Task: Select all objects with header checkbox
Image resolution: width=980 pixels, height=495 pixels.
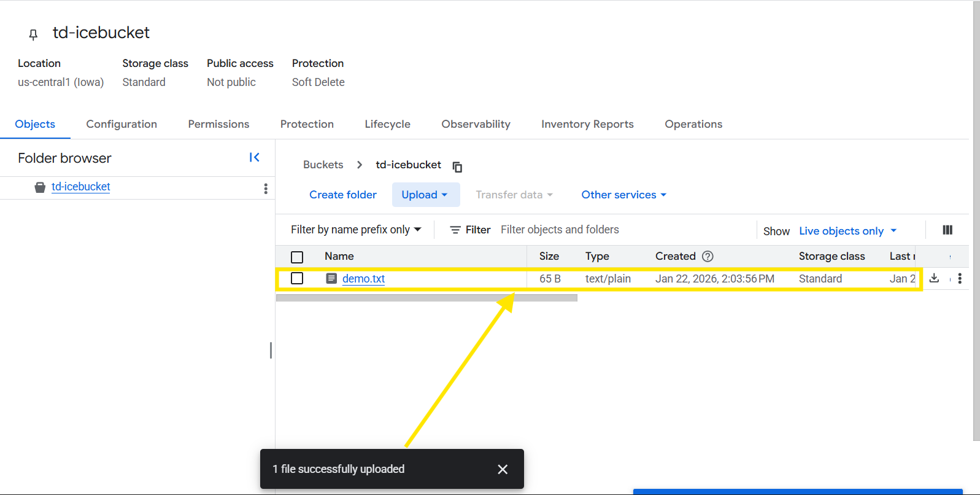Action: coord(297,257)
